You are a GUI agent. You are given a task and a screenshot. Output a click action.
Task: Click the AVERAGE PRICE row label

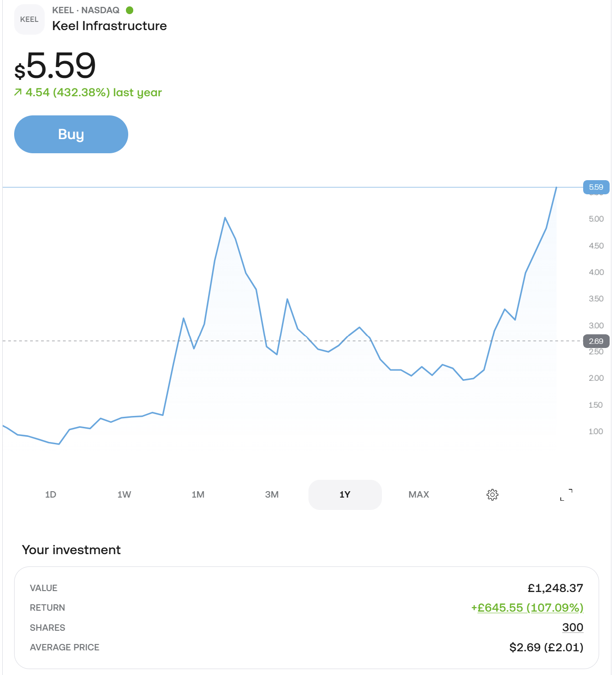65,647
